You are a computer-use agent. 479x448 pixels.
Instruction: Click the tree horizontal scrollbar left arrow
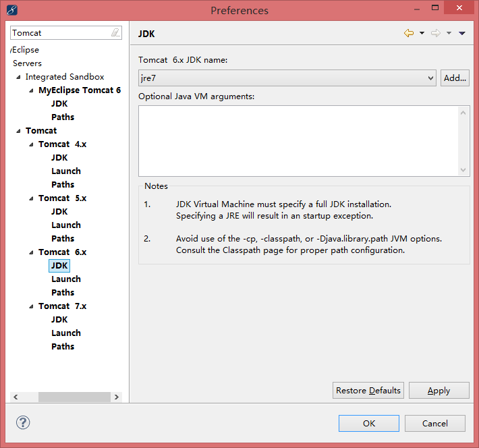tap(16, 397)
